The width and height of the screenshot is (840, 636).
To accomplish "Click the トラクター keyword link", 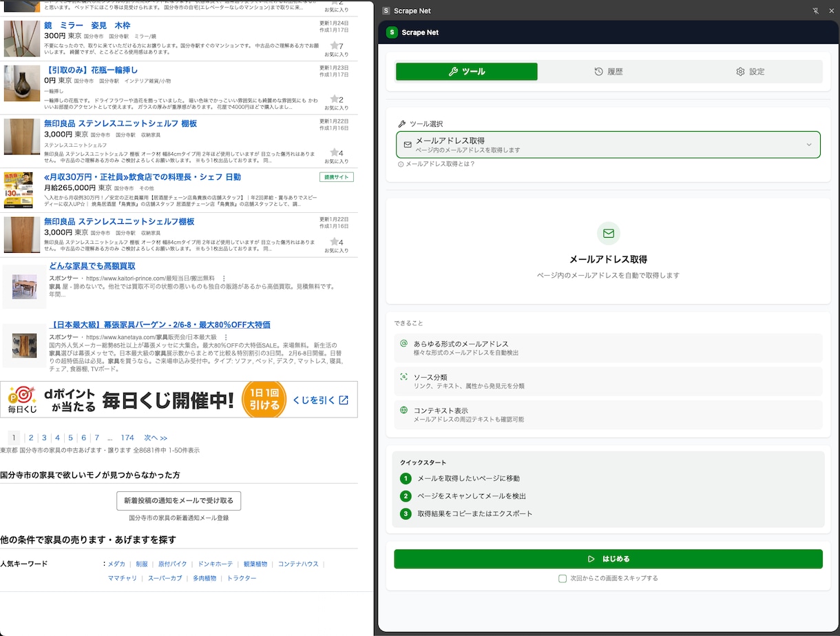I will (242, 578).
